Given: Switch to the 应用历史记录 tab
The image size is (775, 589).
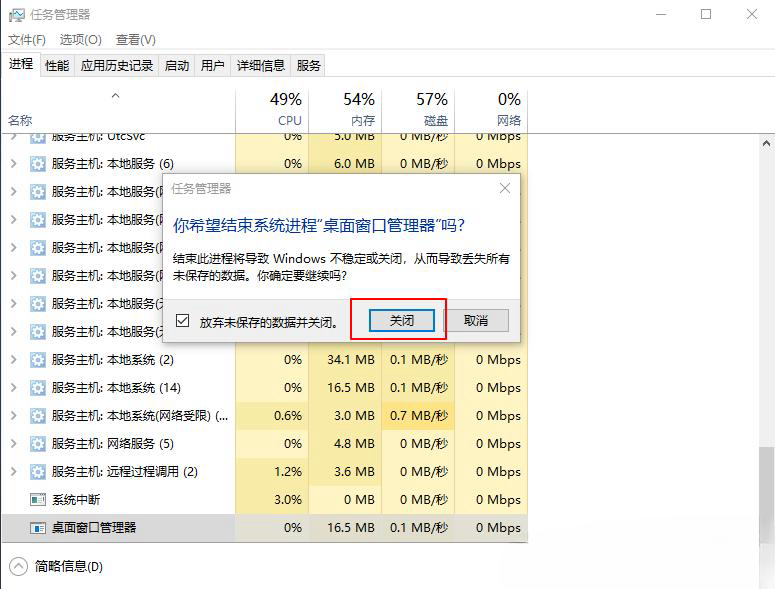Looking at the screenshot, I should (x=117, y=66).
